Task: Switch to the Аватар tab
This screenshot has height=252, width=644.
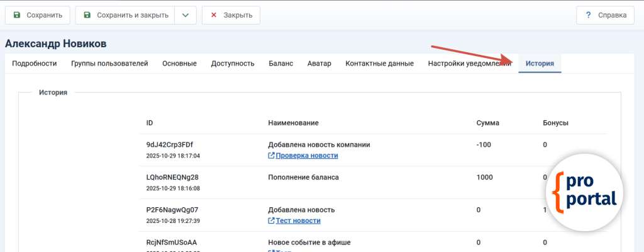Action: (x=319, y=63)
